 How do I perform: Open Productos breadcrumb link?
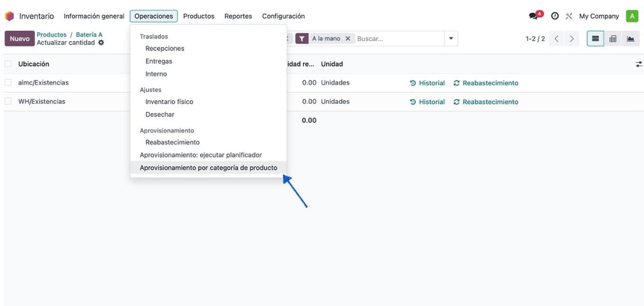point(52,35)
